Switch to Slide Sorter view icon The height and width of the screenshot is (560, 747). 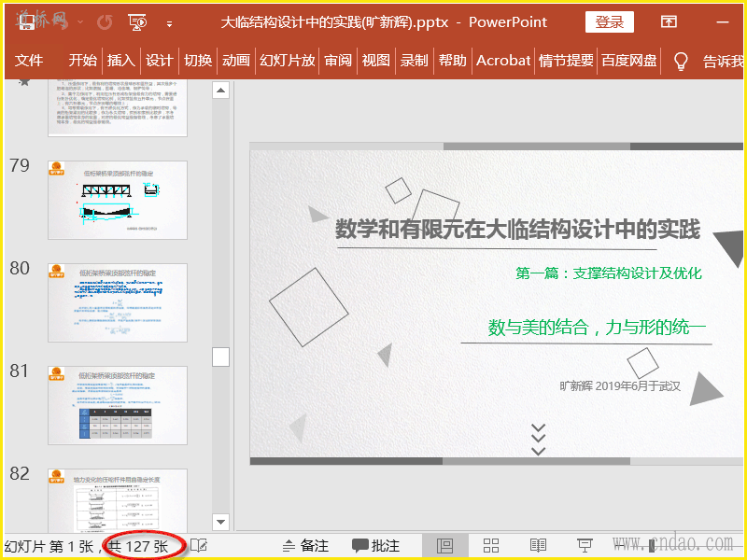(x=491, y=546)
